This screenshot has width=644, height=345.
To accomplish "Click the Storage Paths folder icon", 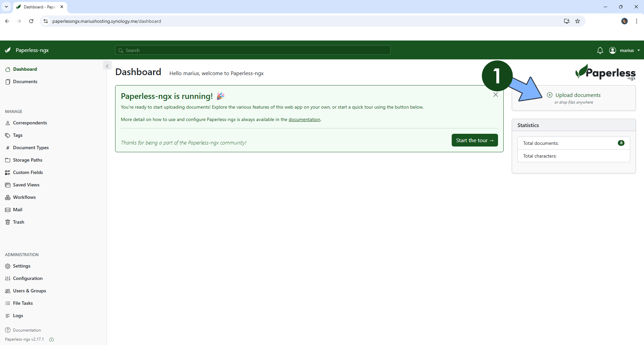I will click(x=8, y=160).
